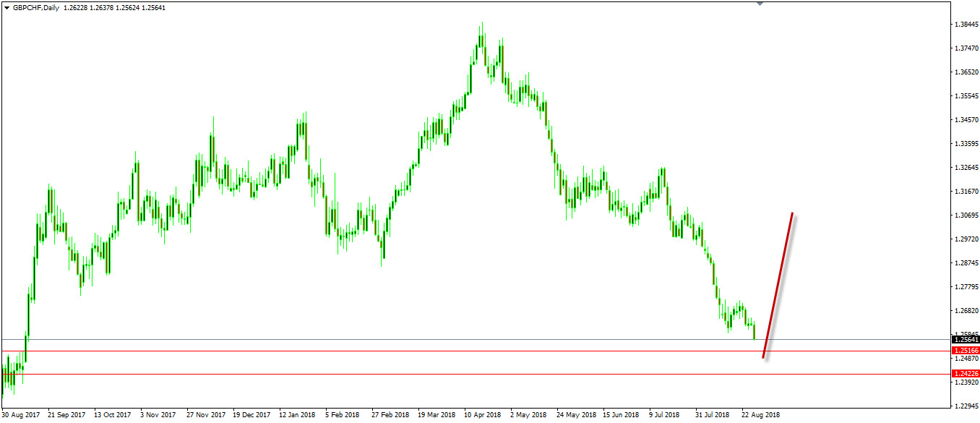Click price scale value 1.28745
980x423 pixels.
pos(966,263)
